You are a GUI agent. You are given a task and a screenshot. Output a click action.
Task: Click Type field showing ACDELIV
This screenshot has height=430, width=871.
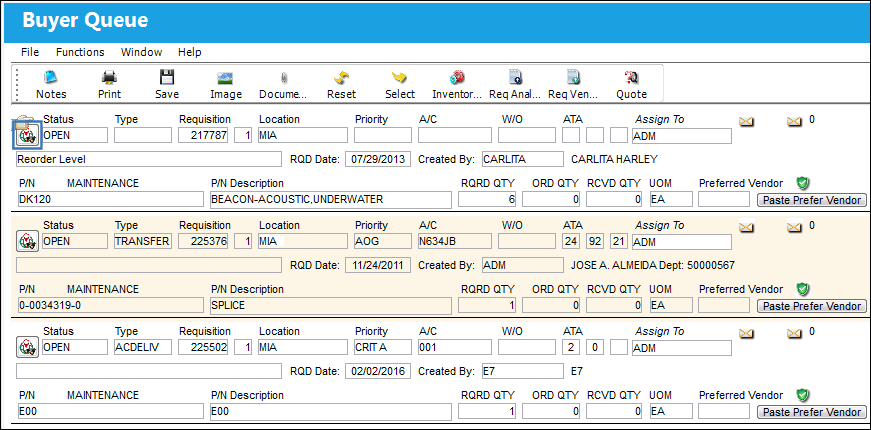143,348
